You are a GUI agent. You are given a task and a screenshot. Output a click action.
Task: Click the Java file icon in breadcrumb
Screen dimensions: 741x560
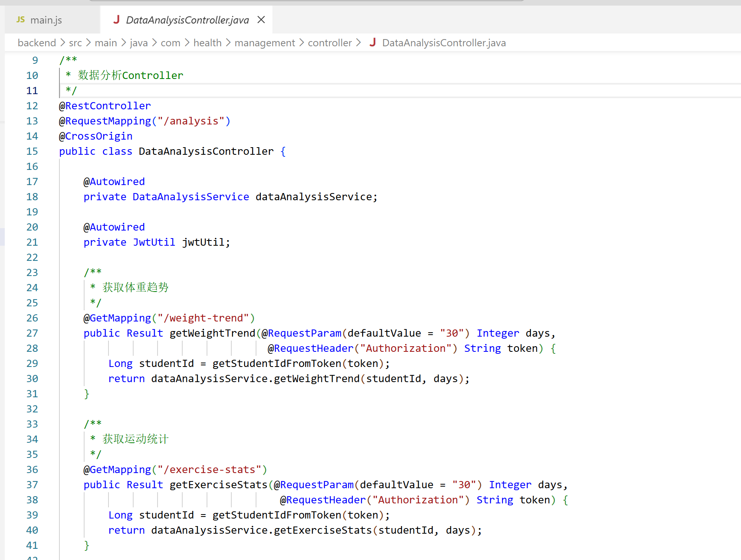click(x=373, y=42)
